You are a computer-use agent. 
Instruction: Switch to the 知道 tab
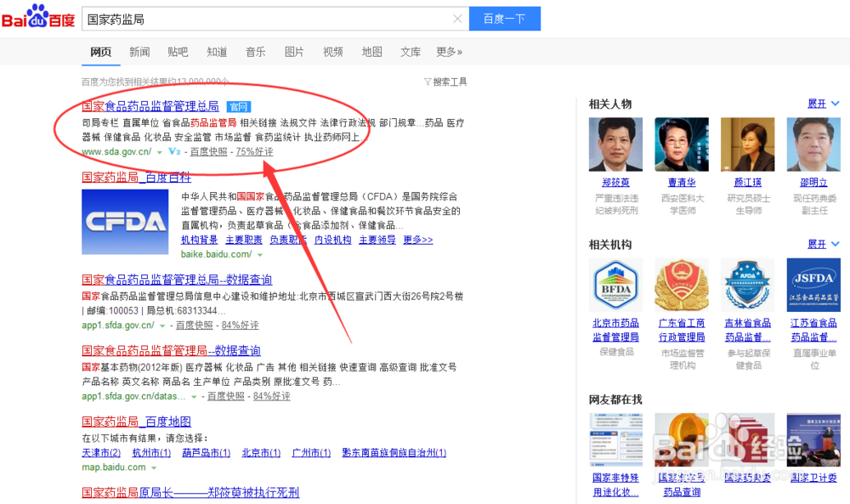coord(217,52)
